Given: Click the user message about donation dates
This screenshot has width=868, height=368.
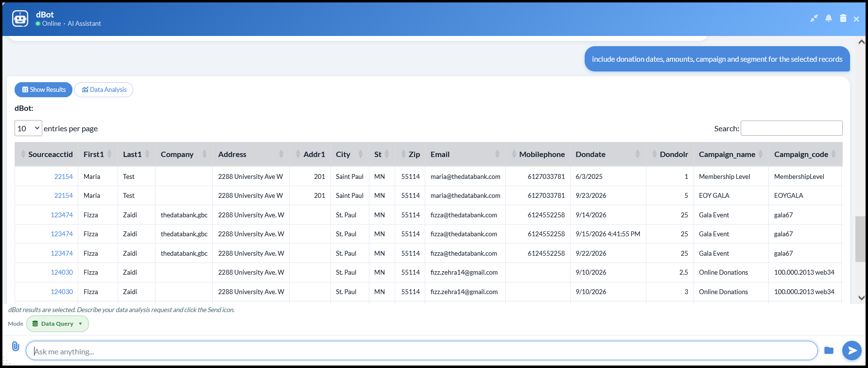Looking at the screenshot, I should [717, 59].
